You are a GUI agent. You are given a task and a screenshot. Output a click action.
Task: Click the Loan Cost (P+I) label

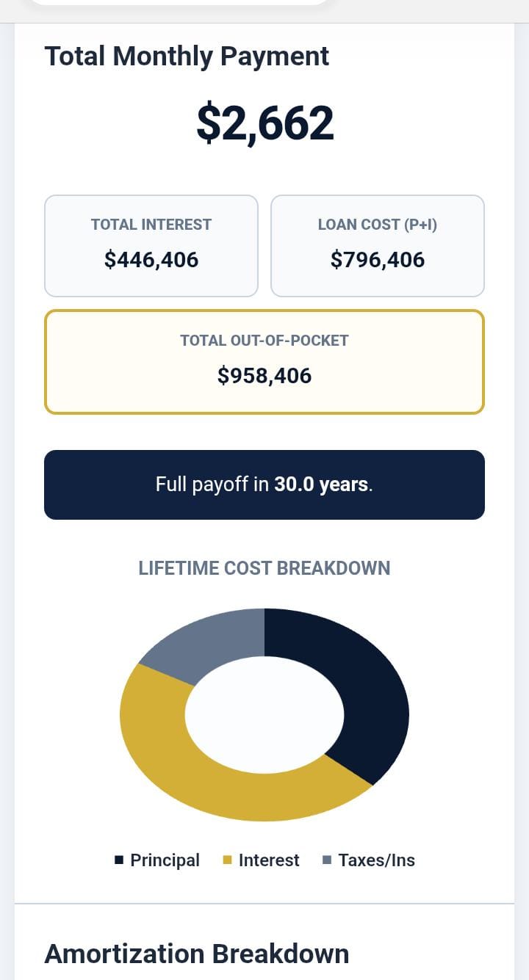point(378,225)
